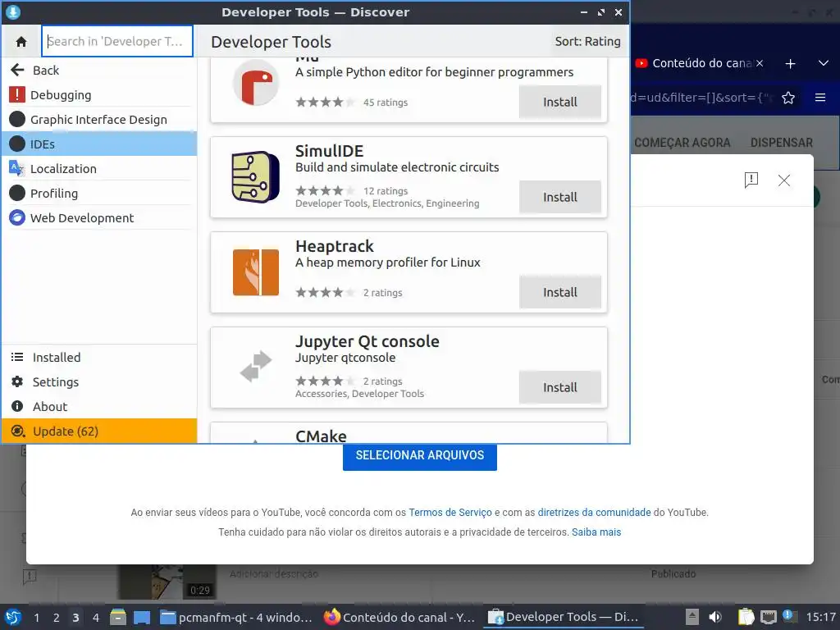Click the SimulIDE circuit board icon

point(256,177)
